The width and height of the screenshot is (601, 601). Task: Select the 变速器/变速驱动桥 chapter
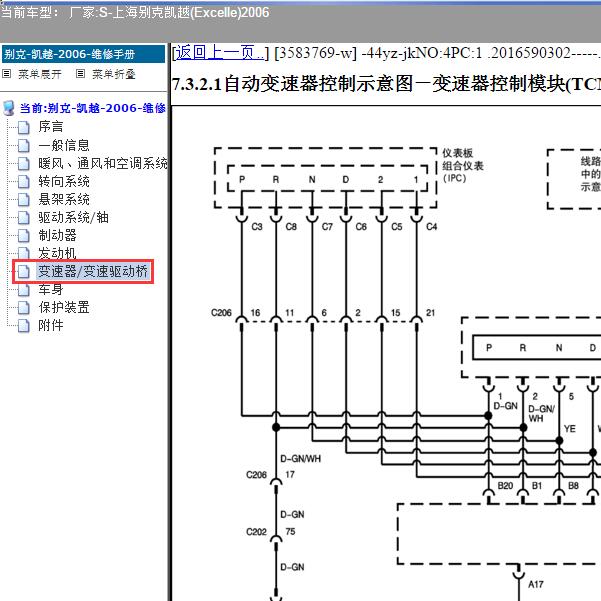click(x=92, y=271)
